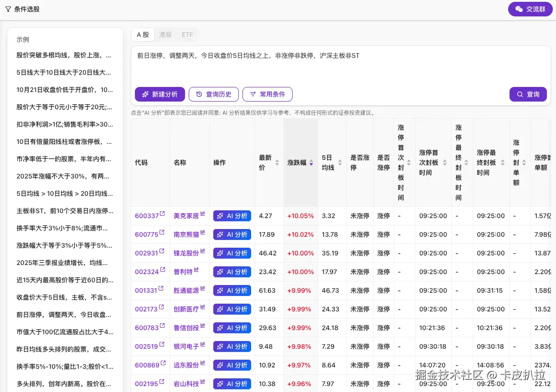Screen dimensions: 556x392
Task: Toggle sorting on the 5日均线 column
Action: 340,163
